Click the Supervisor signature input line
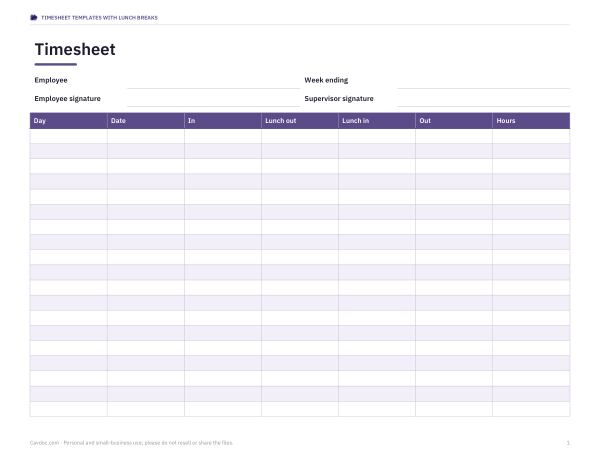The height and width of the screenshot is (464, 600). [483, 99]
